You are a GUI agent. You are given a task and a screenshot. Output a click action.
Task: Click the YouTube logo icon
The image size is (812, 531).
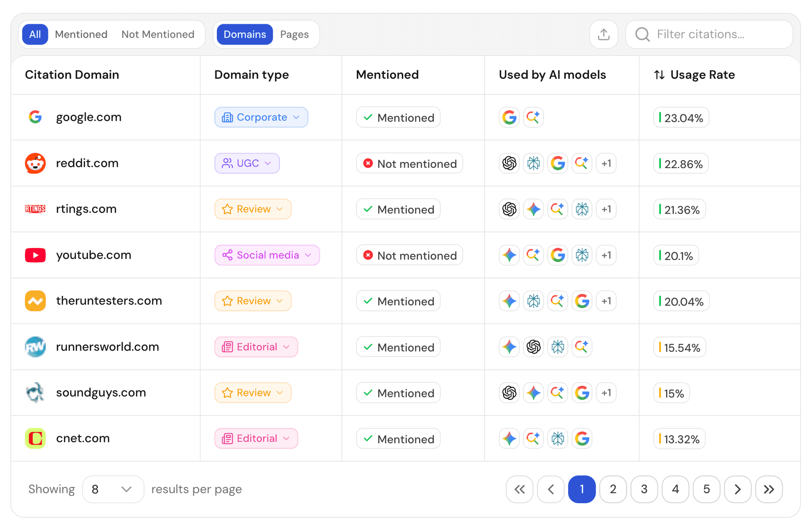coord(35,255)
